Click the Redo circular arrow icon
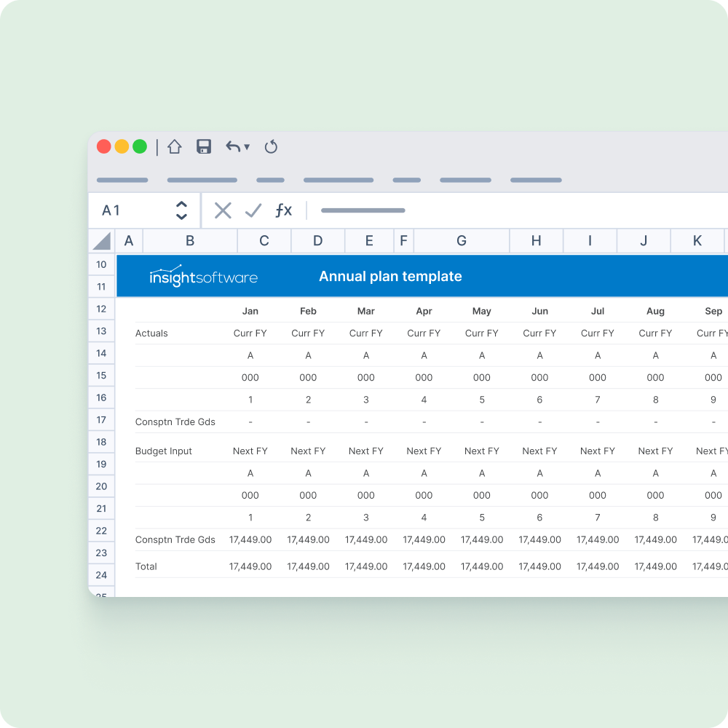Image resolution: width=728 pixels, height=728 pixels. pyautogui.click(x=271, y=147)
